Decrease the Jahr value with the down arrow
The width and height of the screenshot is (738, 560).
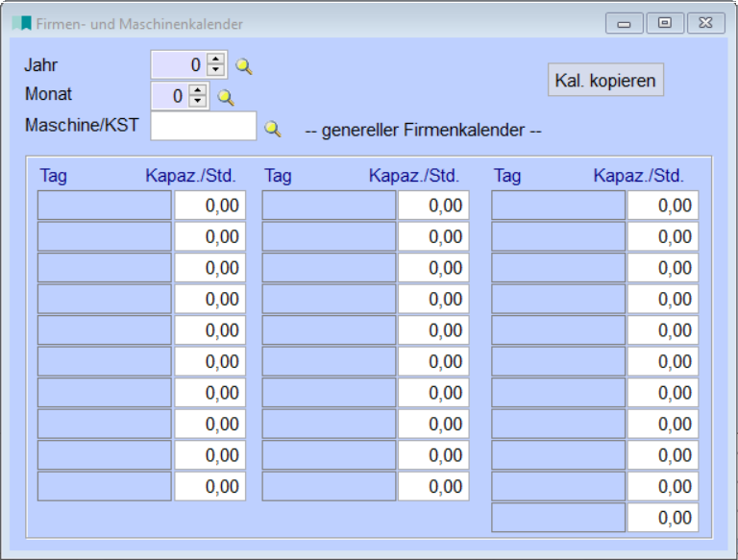click(215, 70)
